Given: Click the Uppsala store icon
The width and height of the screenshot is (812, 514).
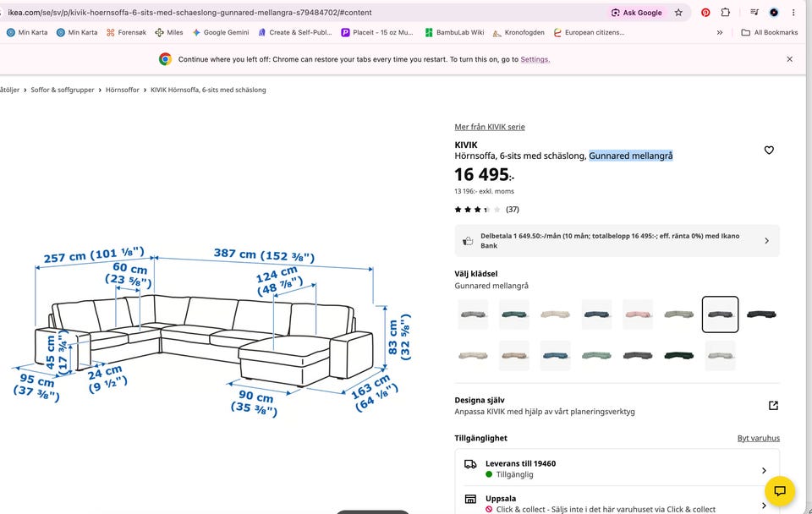Looking at the screenshot, I should (x=470, y=499).
